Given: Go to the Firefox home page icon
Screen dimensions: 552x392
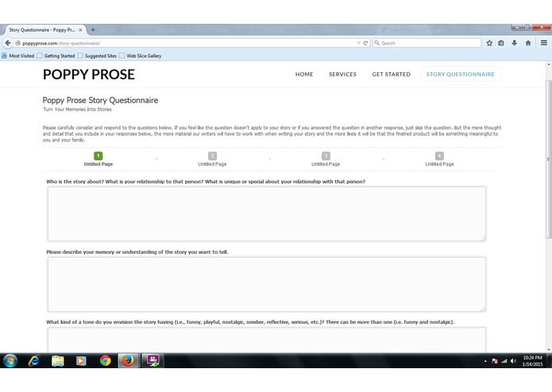Looking at the screenshot, I should tap(528, 43).
